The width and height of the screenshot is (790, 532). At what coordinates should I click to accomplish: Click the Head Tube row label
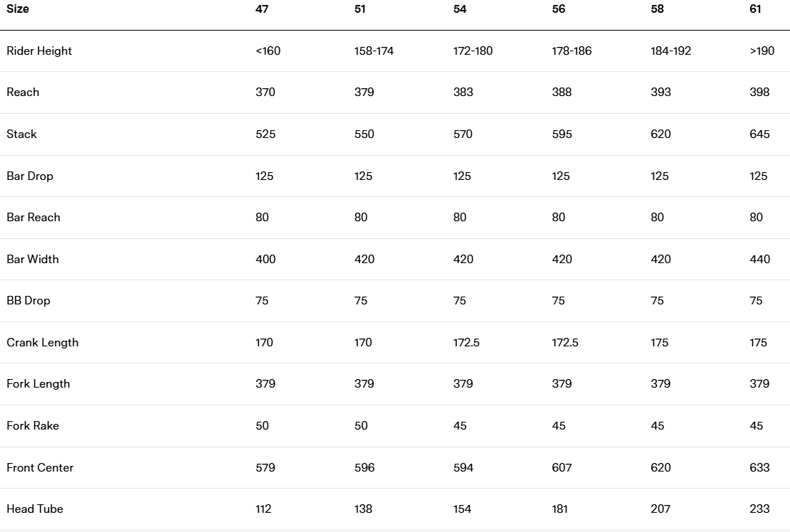35,509
